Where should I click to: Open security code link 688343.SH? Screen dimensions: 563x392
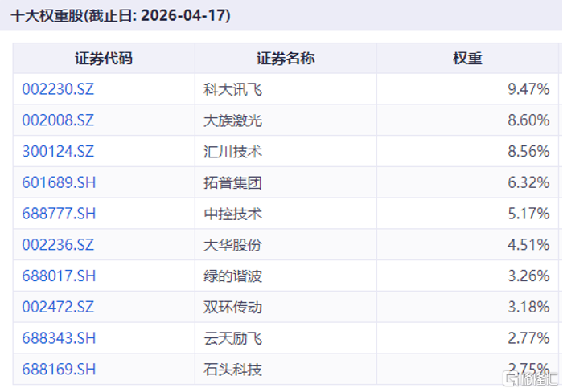(59, 338)
